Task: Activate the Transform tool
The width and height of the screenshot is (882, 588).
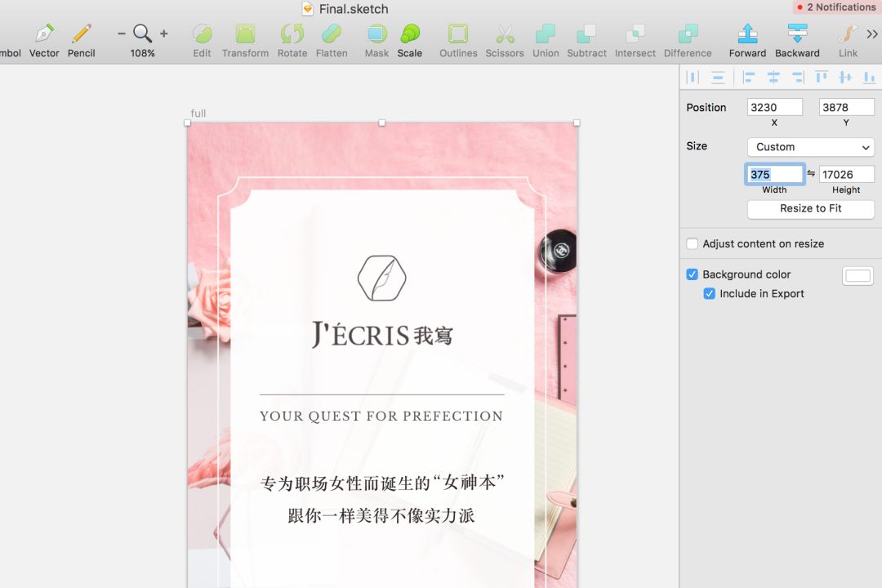Action: [x=245, y=40]
